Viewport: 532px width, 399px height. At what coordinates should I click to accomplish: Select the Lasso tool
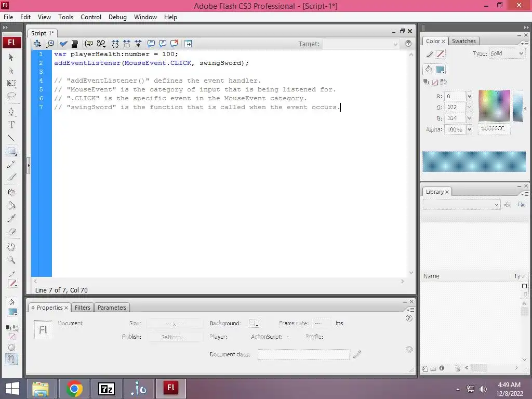(11, 96)
